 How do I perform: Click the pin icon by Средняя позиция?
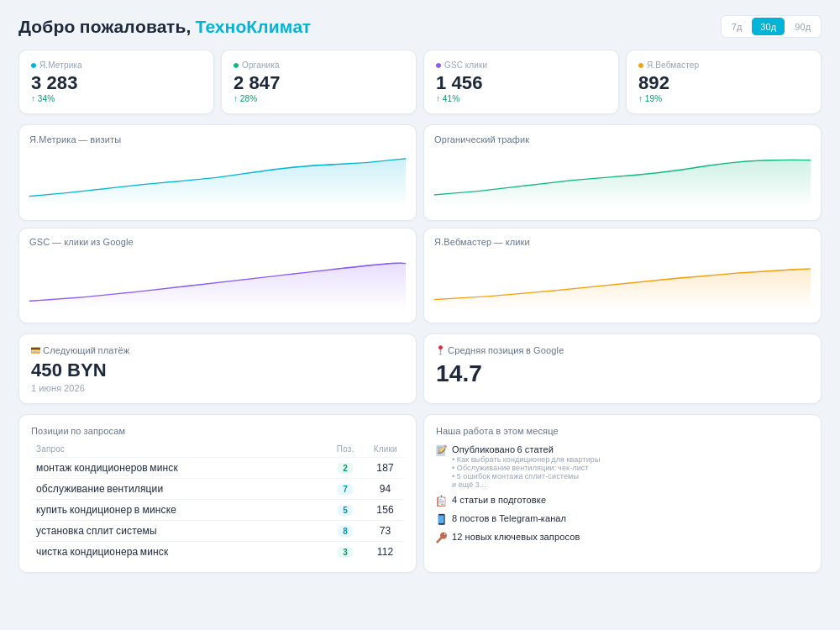coord(440,350)
